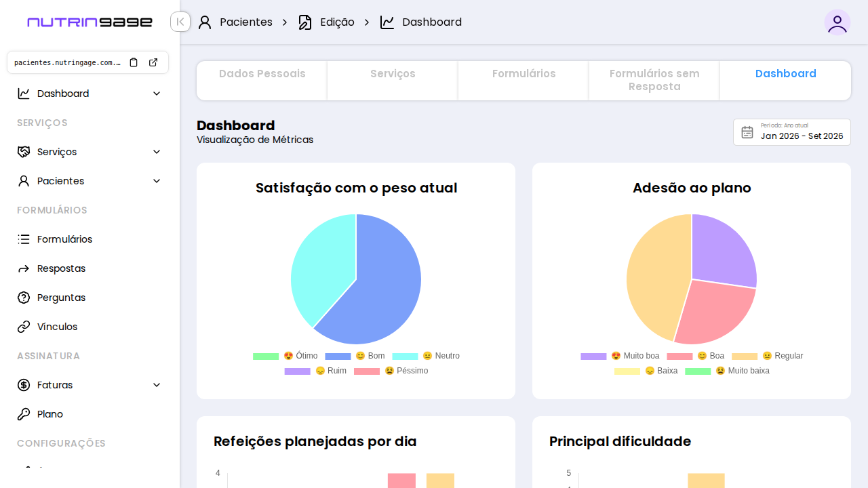
Task: Click the Faturas dollar icon
Action: tap(24, 385)
